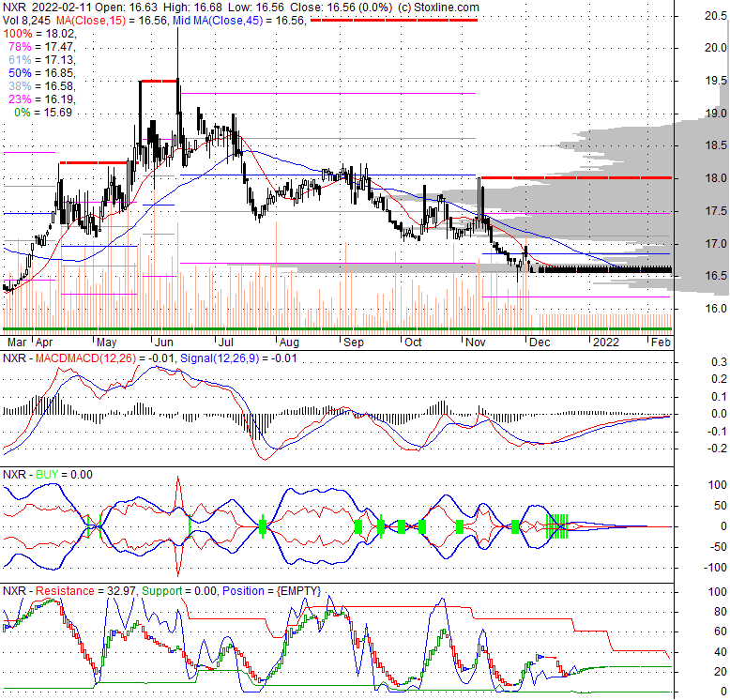
Task: Click the 16.0 price axis label
Action: point(716,309)
